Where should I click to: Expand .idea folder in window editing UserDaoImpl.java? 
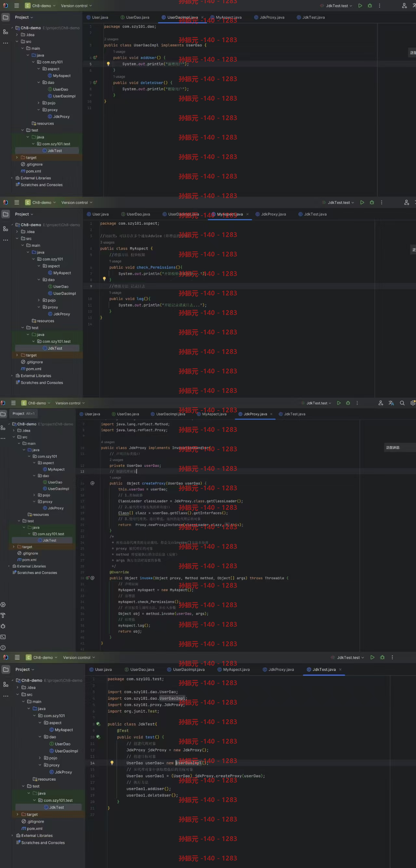[17, 35]
